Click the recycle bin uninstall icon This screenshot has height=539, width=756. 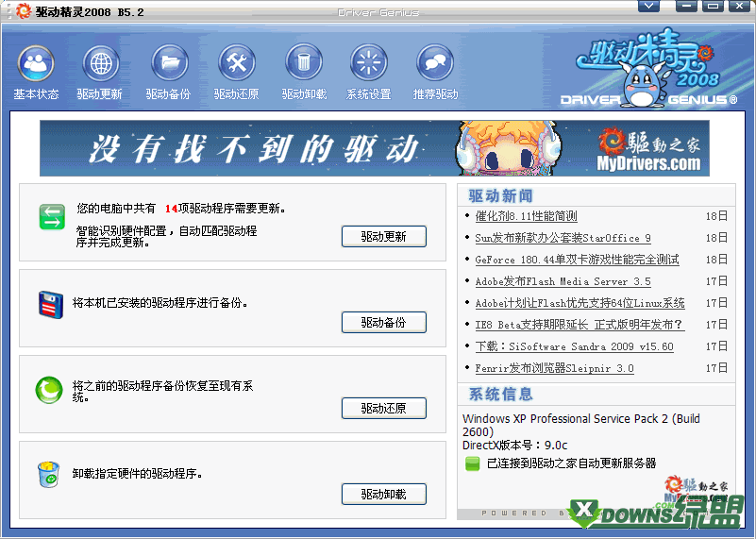(x=48, y=475)
